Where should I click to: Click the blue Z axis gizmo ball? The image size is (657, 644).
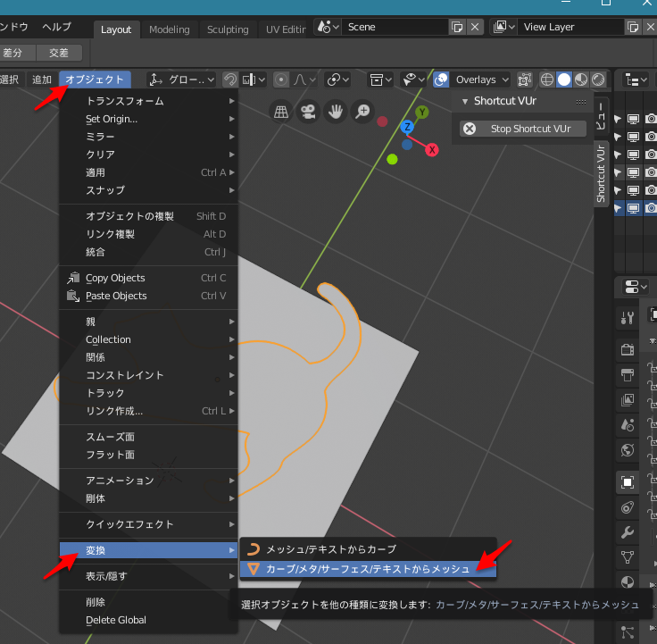coord(407,127)
